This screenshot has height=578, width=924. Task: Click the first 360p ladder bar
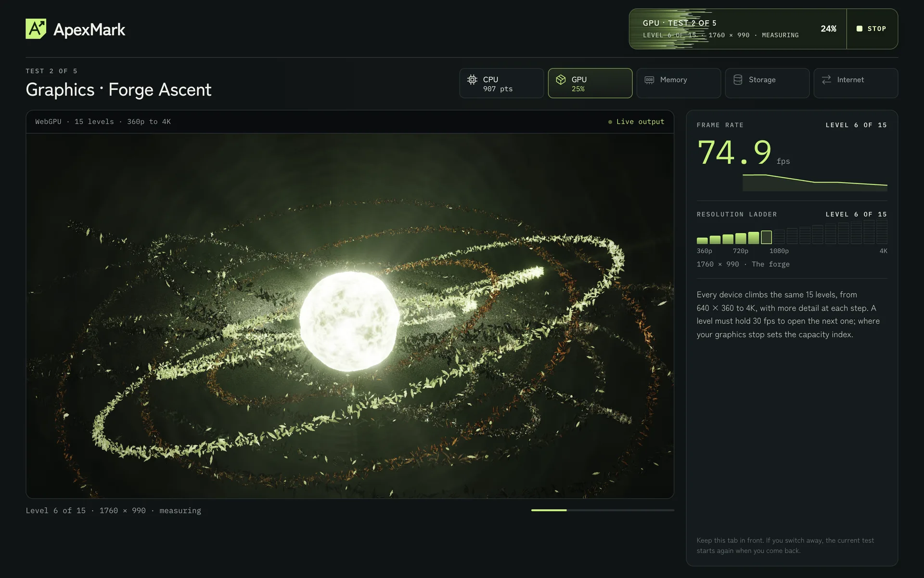(702, 240)
